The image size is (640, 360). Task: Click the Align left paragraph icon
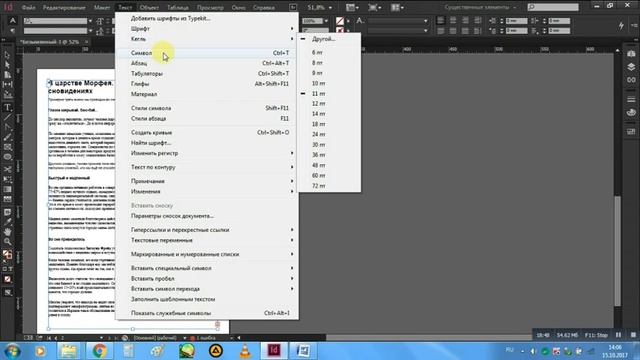pos(440,20)
